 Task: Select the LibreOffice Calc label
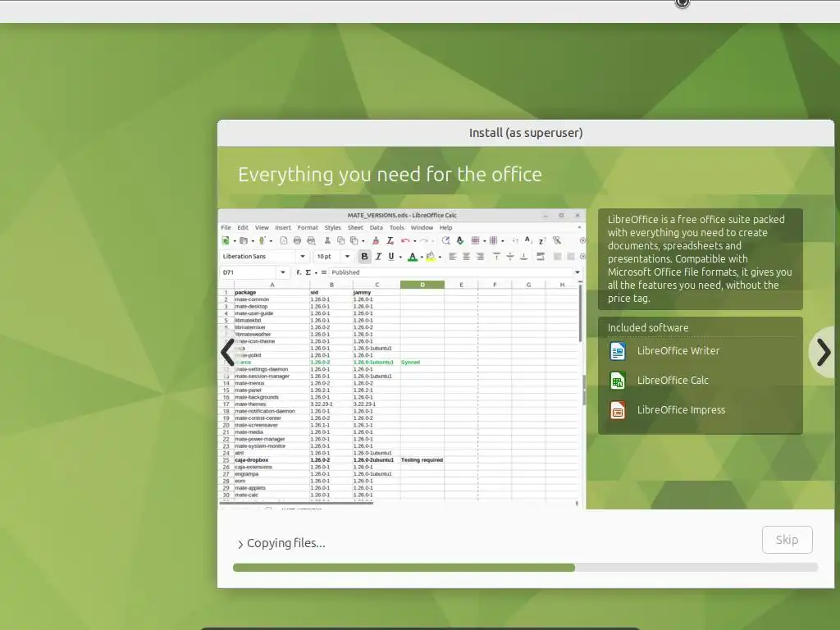point(673,381)
